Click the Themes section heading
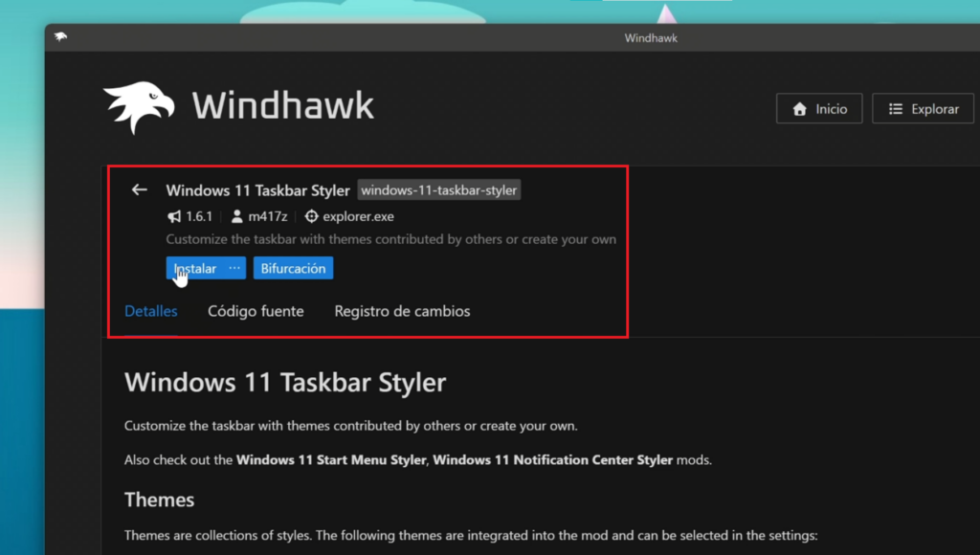The image size is (980, 555). pyautogui.click(x=160, y=499)
